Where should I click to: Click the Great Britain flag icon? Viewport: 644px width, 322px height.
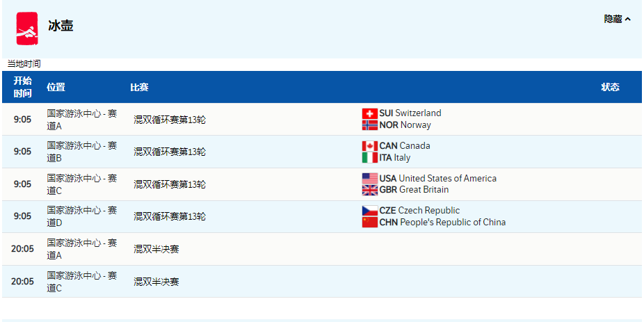[369, 190]
